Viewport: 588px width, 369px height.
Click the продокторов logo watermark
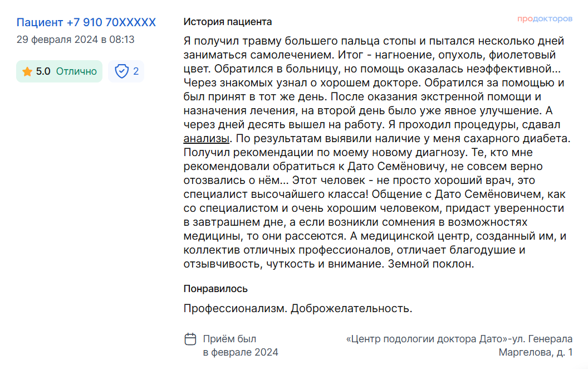545,19
